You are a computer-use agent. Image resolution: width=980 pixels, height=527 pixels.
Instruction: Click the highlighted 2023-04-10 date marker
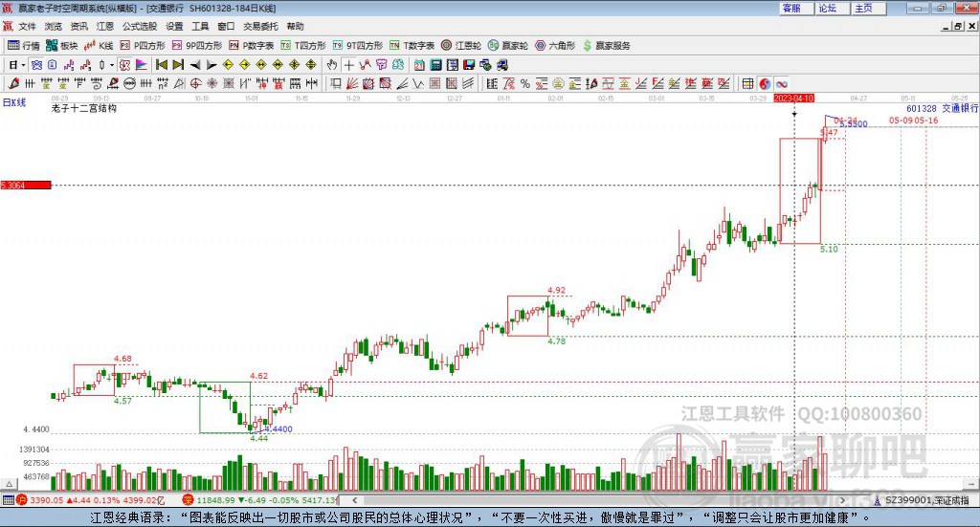(793, 99)
